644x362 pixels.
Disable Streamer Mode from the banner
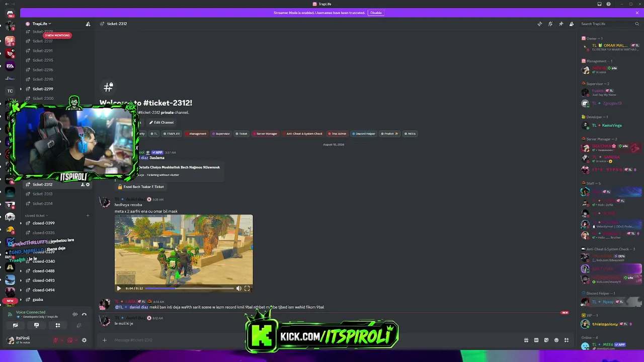click(376, 13)
